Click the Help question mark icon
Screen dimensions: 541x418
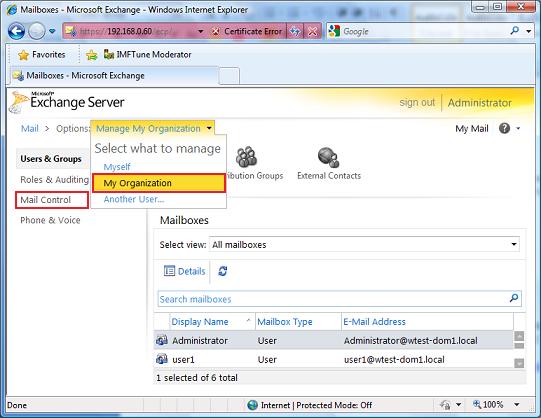(504, 128)
